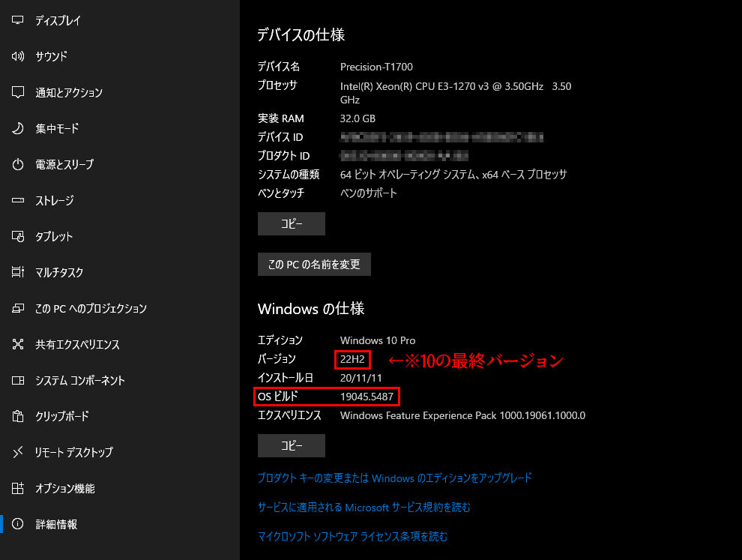Click この PC の名前を変更 button
Viewport: 742px width, 560px height.
point(314,265)
